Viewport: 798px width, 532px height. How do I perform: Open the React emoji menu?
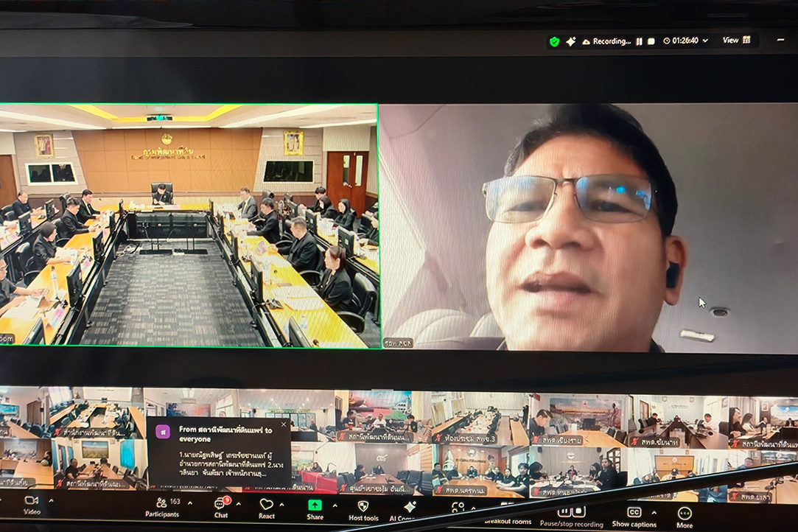[267, 508]
